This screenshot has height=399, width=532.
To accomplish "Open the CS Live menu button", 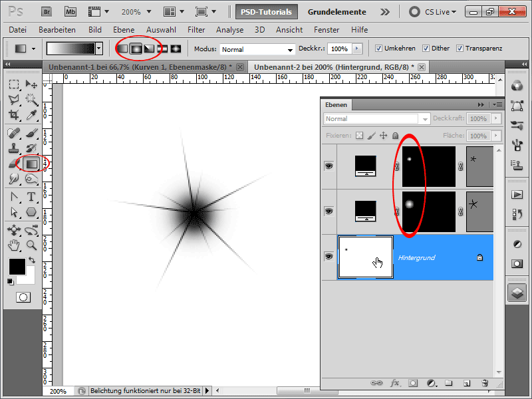I will coord(433,12).
